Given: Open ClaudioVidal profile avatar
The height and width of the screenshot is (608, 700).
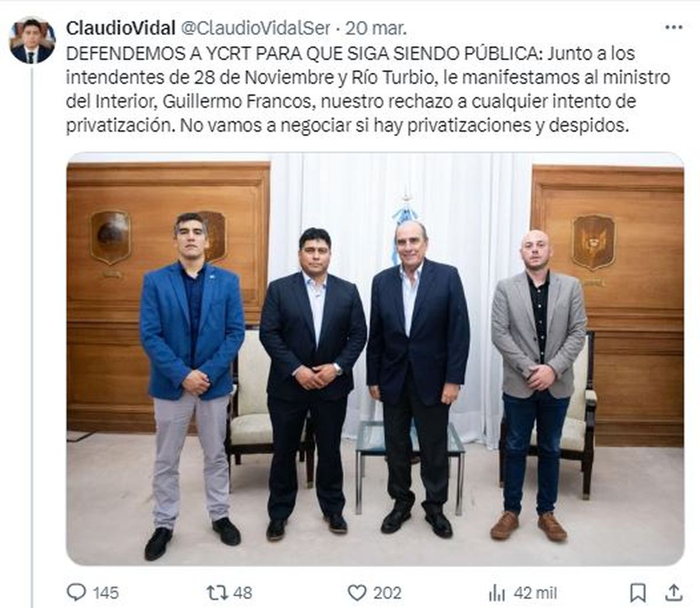Looking at the screenshot, I should pos(32,40).
